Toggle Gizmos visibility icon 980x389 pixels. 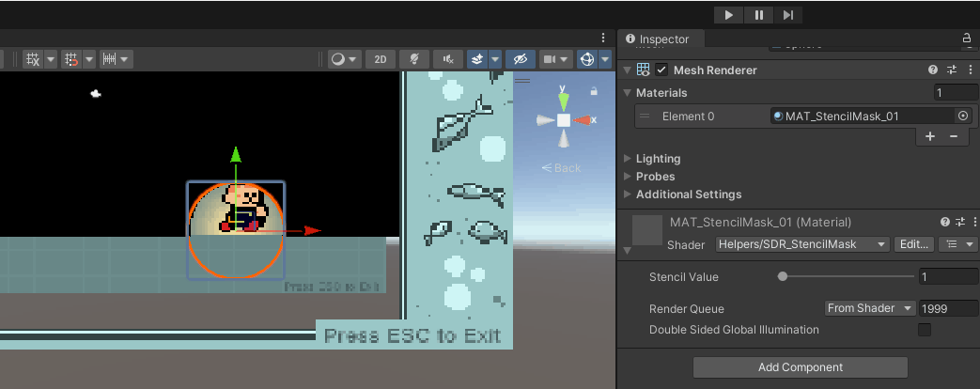point(587,59)
